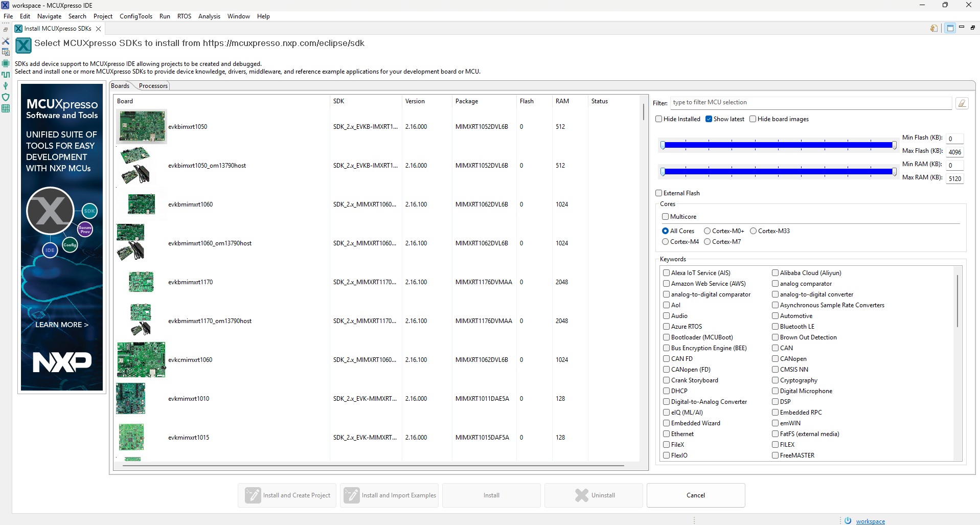Click the Cancel button

[x=695, y=495]
